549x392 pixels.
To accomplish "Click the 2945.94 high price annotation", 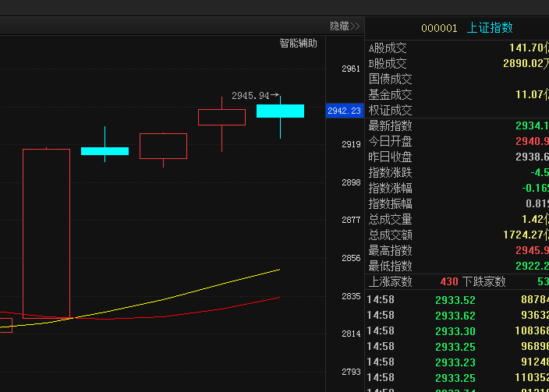I will pos(250,96).
